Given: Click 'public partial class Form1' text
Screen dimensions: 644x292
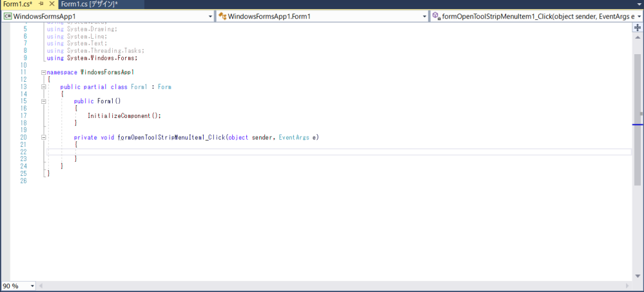Looking at the screenshot, I should (x=104, y=87).
